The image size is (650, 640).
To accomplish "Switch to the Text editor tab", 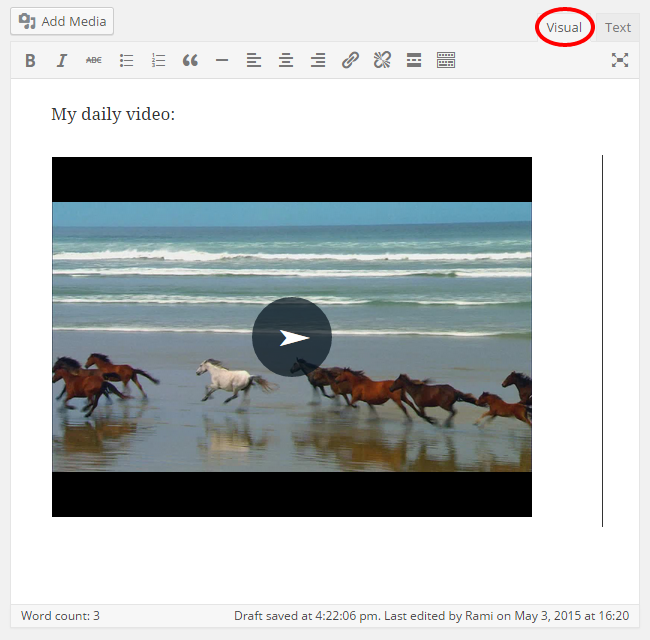I will (x=618, y=27).
